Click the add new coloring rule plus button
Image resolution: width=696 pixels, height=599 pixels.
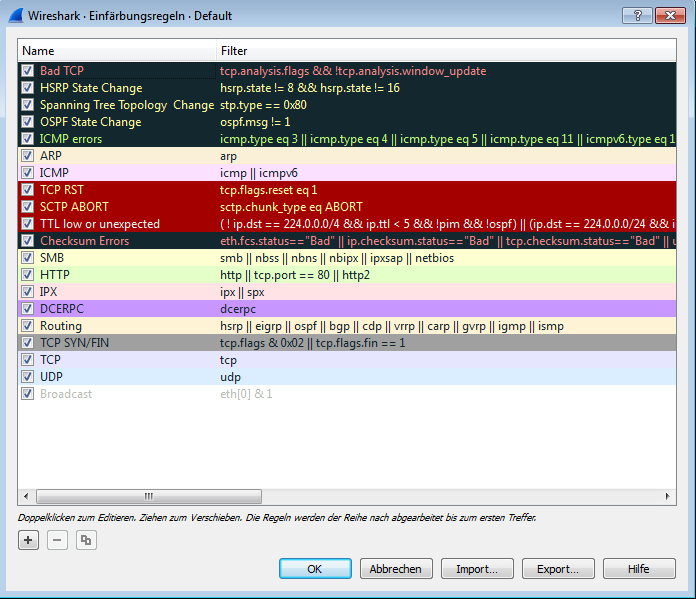point(28,540)
